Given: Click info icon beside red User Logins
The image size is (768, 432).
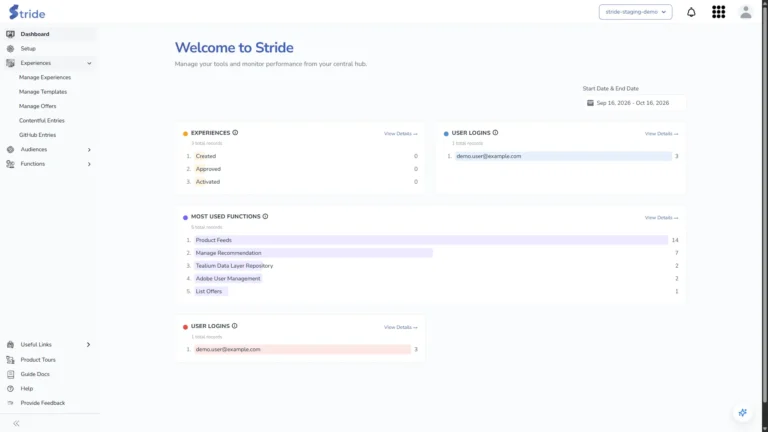Looking at the screenshot, I should [x=235, y=326].
